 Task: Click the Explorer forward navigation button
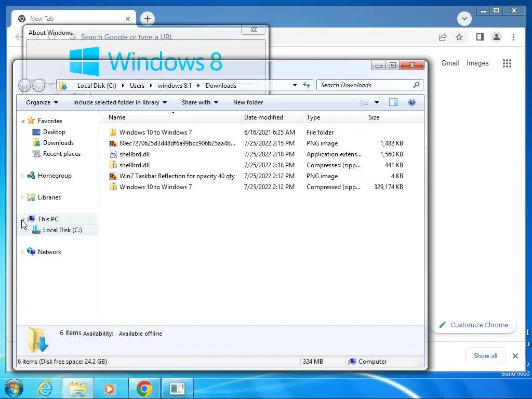(38, 85)
